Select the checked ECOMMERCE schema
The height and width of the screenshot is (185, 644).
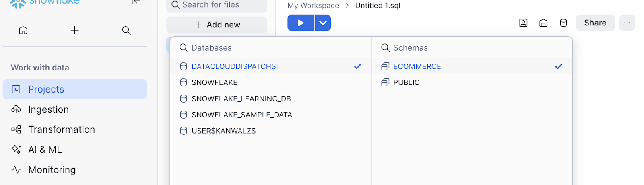coord(417,66)
